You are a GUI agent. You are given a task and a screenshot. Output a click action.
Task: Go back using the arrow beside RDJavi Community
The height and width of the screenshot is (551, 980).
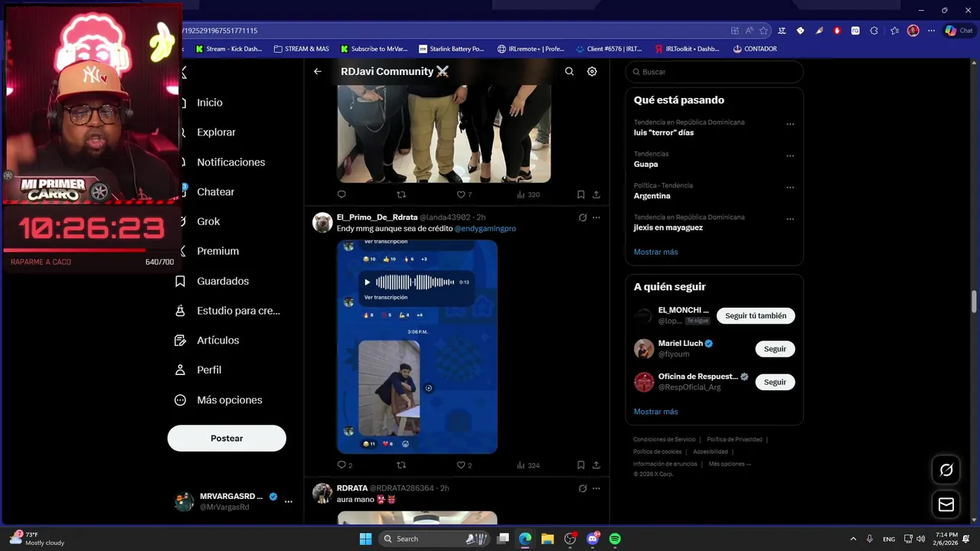(318, 71)
